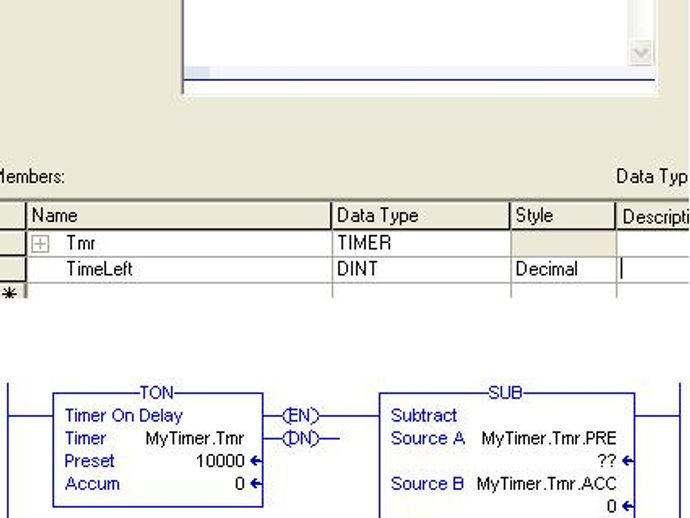The width and height of the screenshot is (690, 518).
Task: Click the Preset value 10000
Action: 220,461
